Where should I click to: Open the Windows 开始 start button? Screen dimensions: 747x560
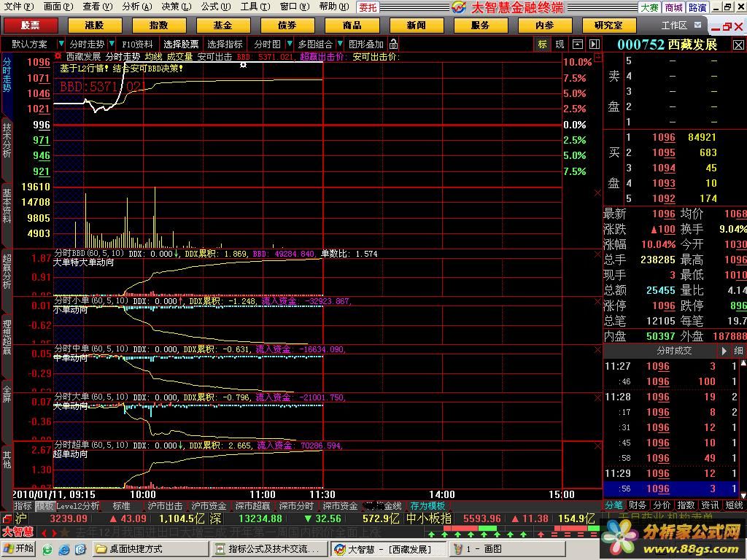point(18,549)
